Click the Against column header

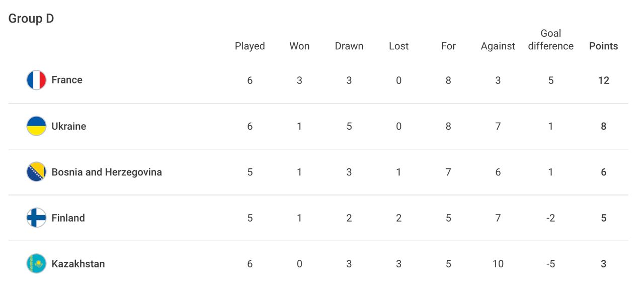pos(498,46)
